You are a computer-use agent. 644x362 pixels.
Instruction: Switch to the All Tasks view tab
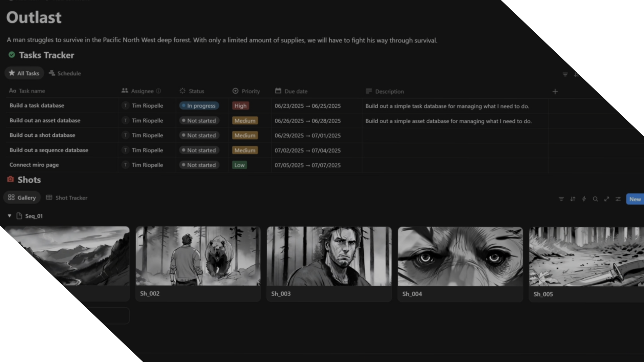(x=24, y=73)
